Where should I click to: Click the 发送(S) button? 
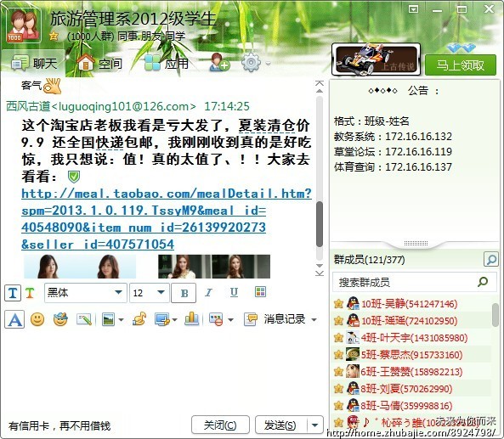click(281, 425)
